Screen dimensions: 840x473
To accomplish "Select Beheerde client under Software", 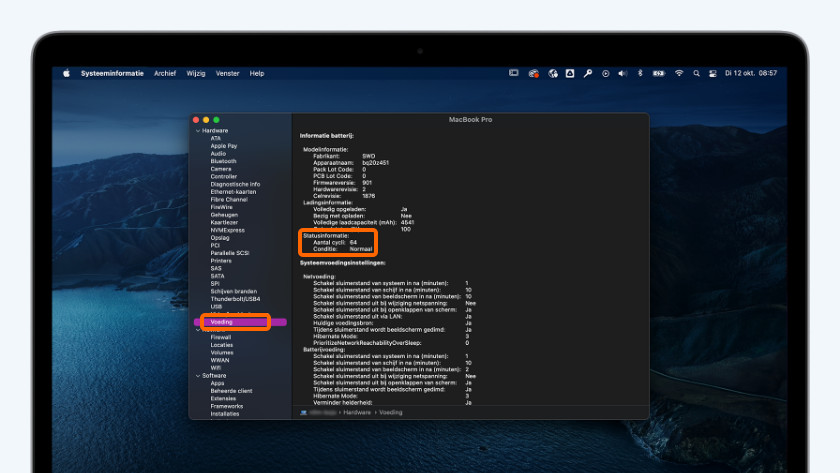I will tap(231, 391).
